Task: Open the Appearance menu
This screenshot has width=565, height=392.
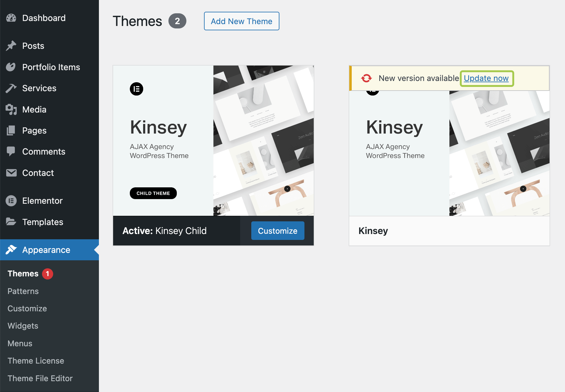Action: [46, 250]
